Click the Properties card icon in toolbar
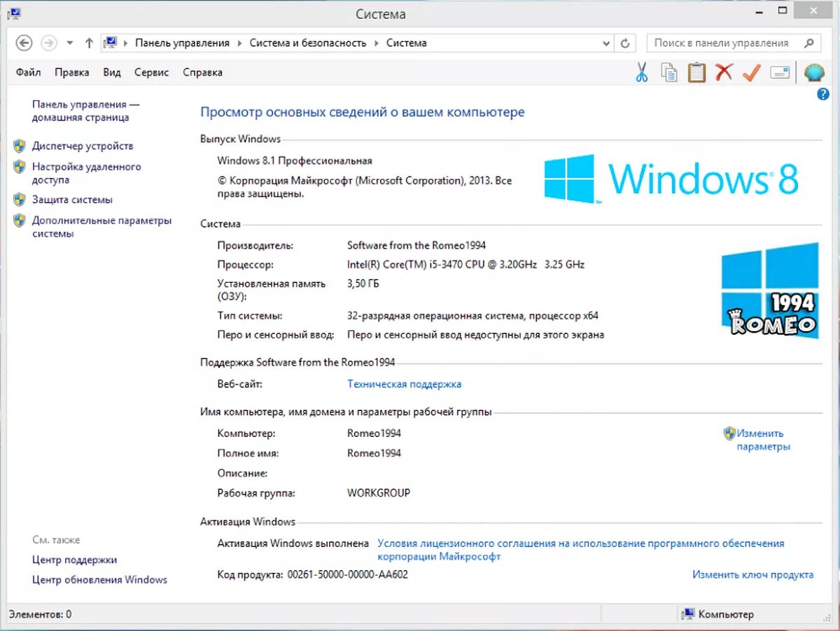Image resolution: width=840 pixels, height=631 pixels. click(780, 72)
